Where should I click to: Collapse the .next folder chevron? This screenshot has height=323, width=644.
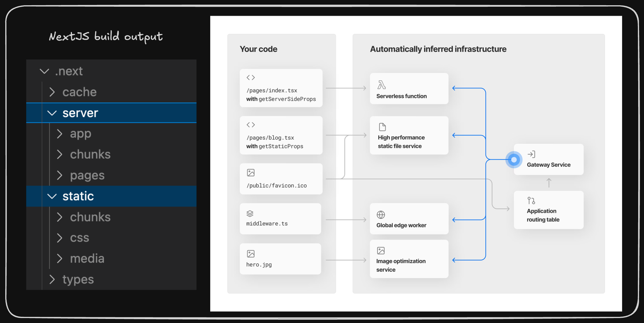coord(44,71)
